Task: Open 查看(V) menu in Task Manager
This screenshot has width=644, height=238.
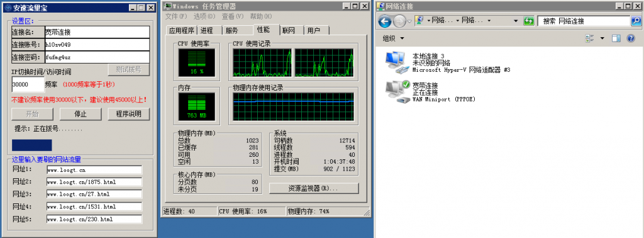Action: click(x=233, y=16)
